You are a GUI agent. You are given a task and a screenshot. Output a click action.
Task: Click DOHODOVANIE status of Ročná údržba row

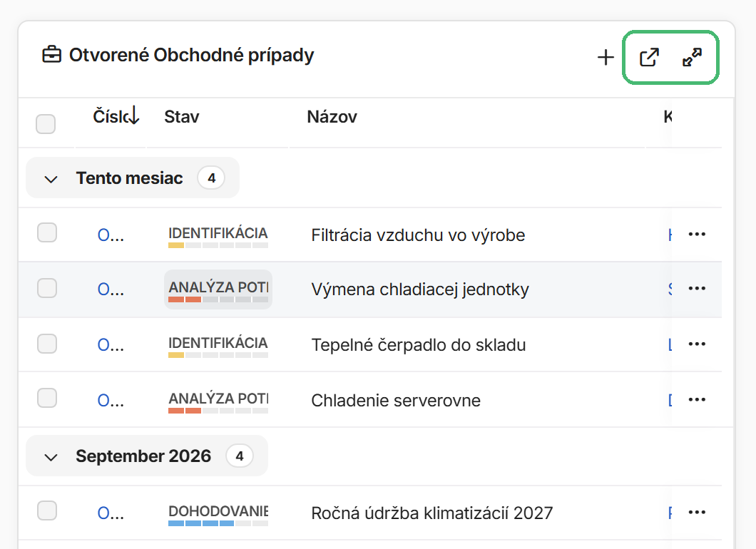point(218,514)
